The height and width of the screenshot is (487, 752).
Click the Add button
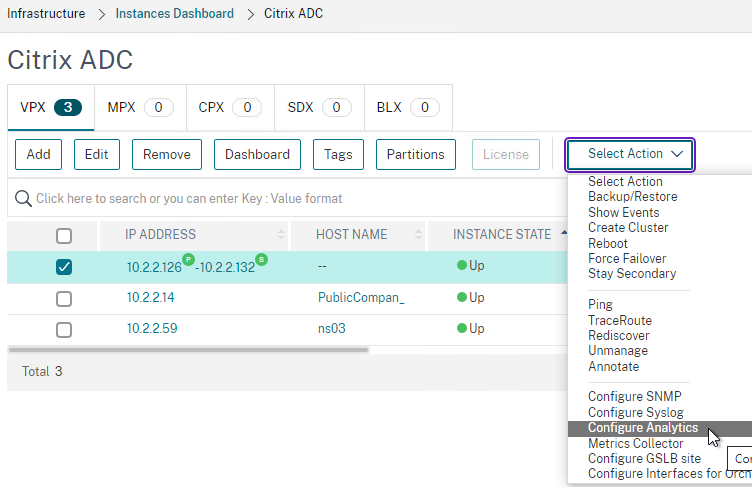point(38,154)
